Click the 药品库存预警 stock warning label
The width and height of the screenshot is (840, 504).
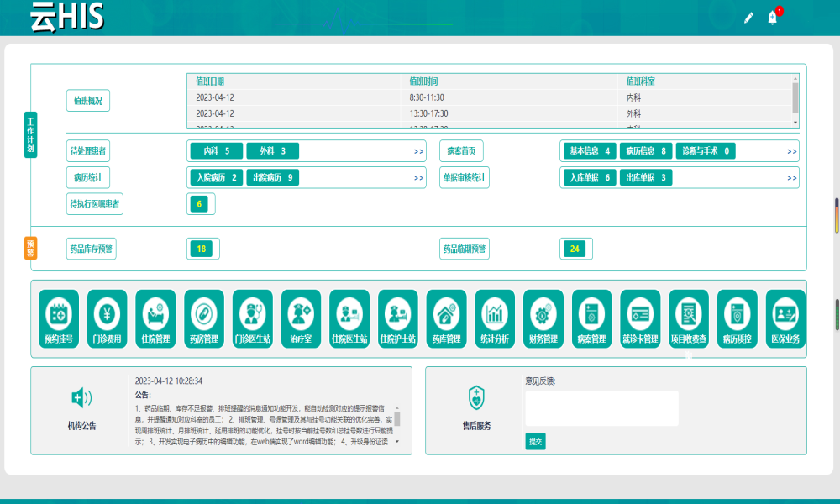[x=91, y=249]
